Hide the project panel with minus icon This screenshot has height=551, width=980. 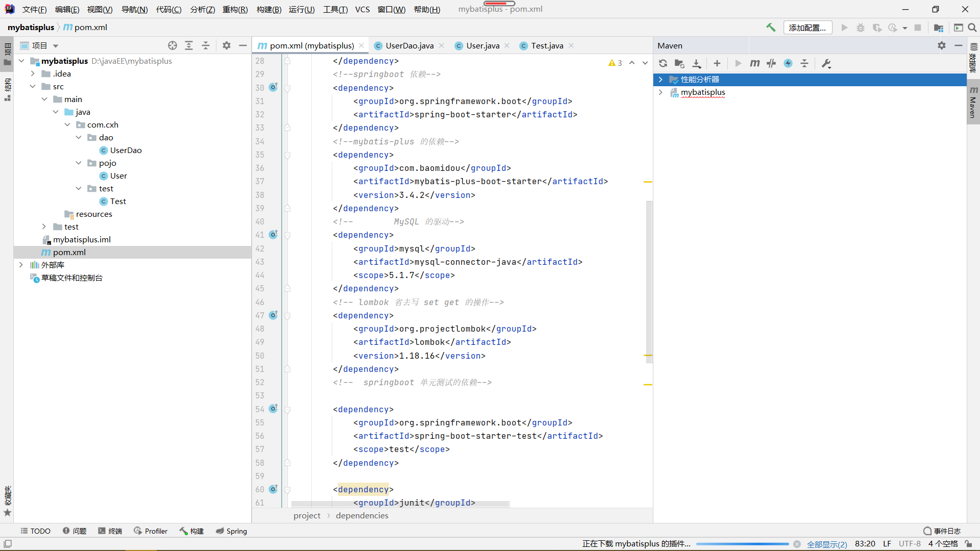pyautogui.click(x=243, y=45)
